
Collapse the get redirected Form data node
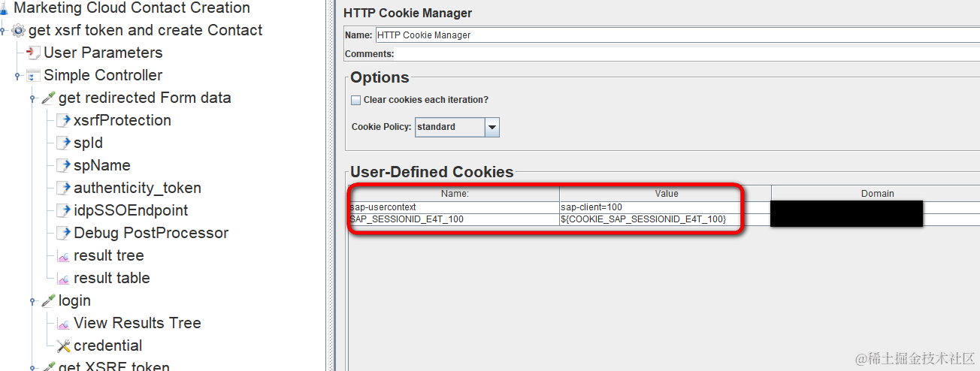click(33, 98)
